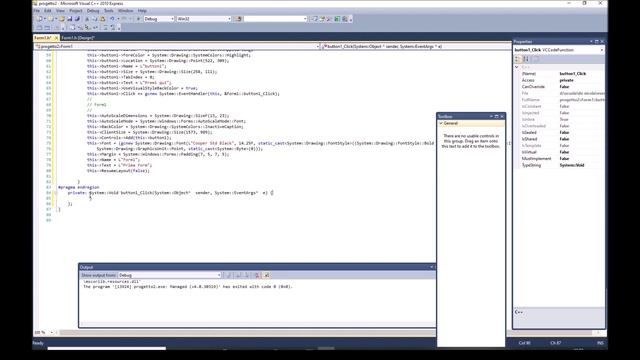Click the Save toolbar icon

click(x=69, y=19)
